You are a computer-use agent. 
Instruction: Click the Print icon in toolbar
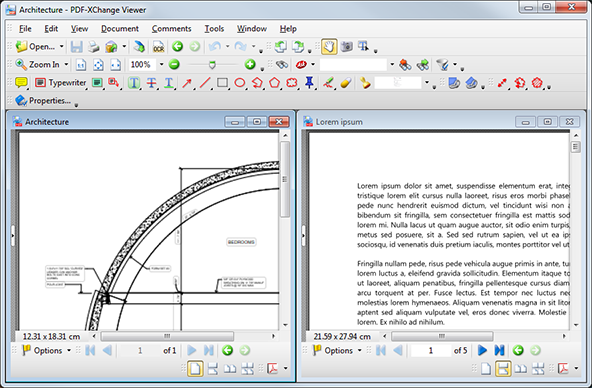click(x=93, y=46)
